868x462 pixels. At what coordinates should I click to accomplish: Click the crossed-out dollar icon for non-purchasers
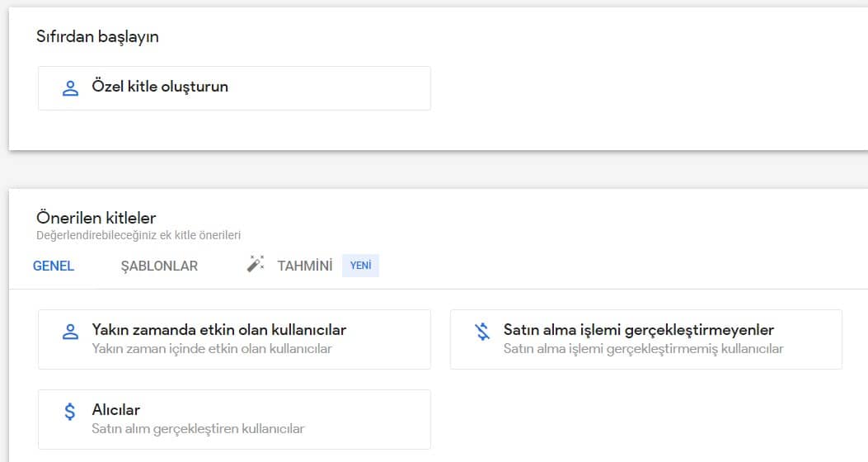pos(483,332)
